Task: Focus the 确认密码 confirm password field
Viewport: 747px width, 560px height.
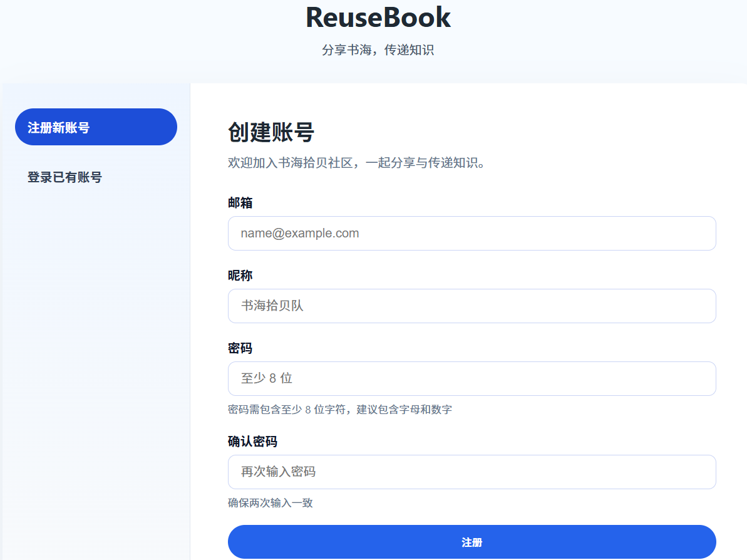Action: coord(471,472)
